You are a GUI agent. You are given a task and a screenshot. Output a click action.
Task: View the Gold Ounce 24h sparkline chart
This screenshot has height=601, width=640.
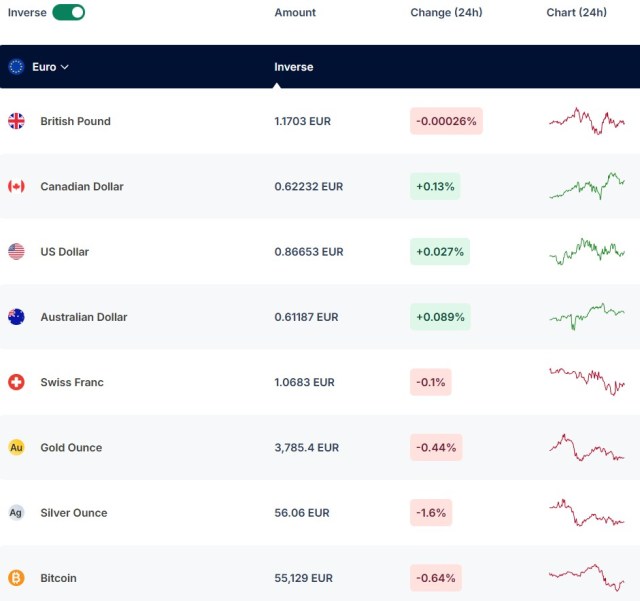(x=587, y=448)
